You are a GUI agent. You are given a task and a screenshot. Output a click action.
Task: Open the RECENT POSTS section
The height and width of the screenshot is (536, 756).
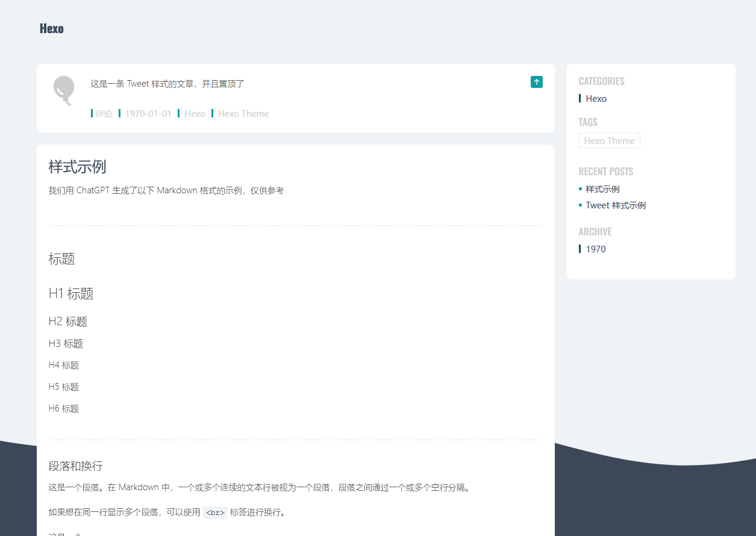point(606,171)
